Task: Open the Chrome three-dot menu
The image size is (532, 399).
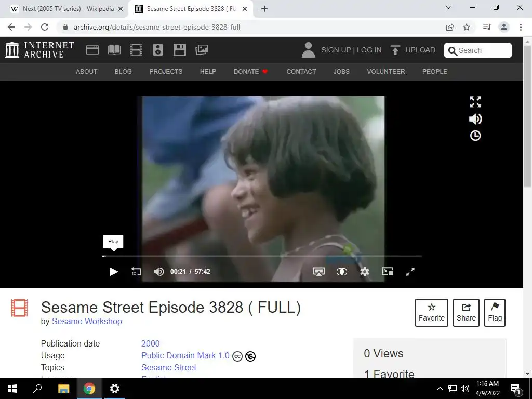Action: click(x=521, y=27)
